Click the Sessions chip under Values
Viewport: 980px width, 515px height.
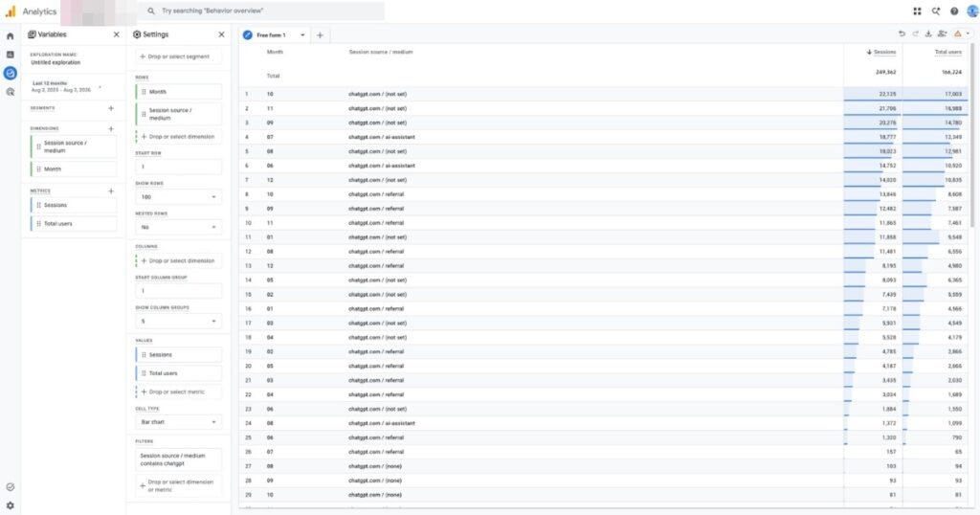coord(179,355)
